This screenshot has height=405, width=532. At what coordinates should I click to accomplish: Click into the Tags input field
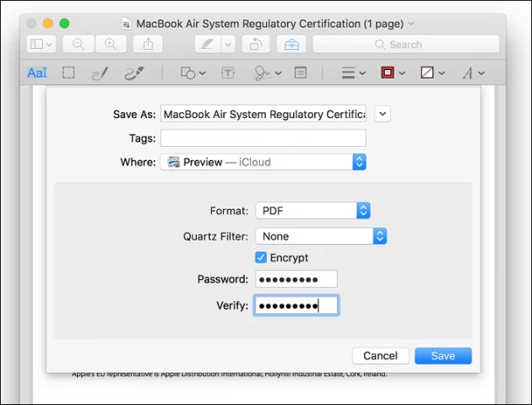point(263,138)
